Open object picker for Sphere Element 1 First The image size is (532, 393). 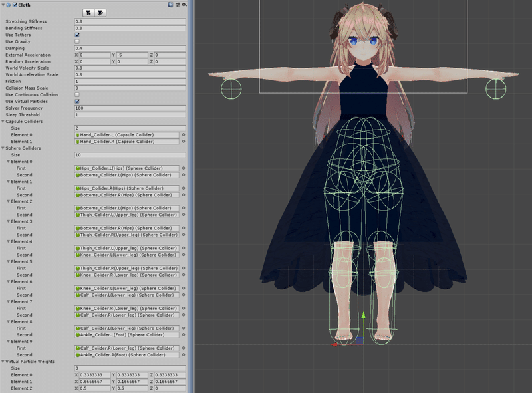(x=184, y=188)
